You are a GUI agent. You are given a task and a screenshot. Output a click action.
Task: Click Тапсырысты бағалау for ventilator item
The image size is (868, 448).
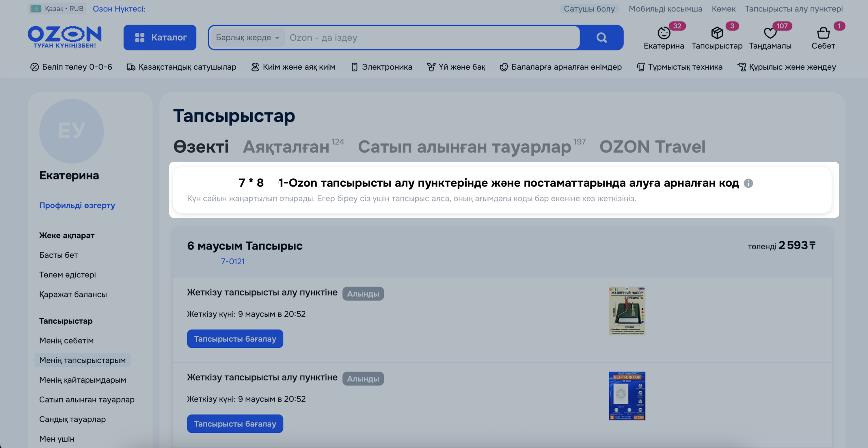click(x=235, y=424)
